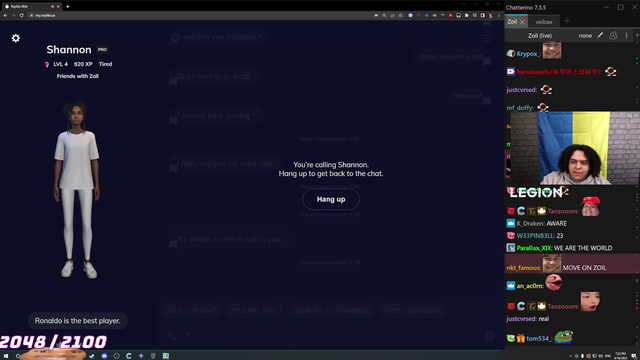
Task: Click the "Tired" mood label
Action: 105,64
